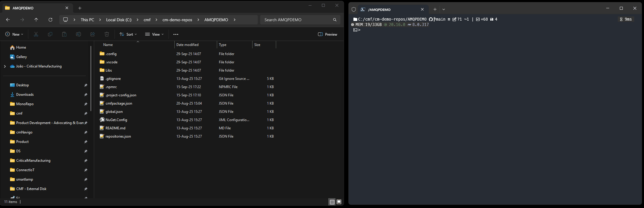The width and height of the screenshot is (644, 208).
Task: Go up one folder with Up arrow
Action: pyautogui.click(x=36, y=20)
